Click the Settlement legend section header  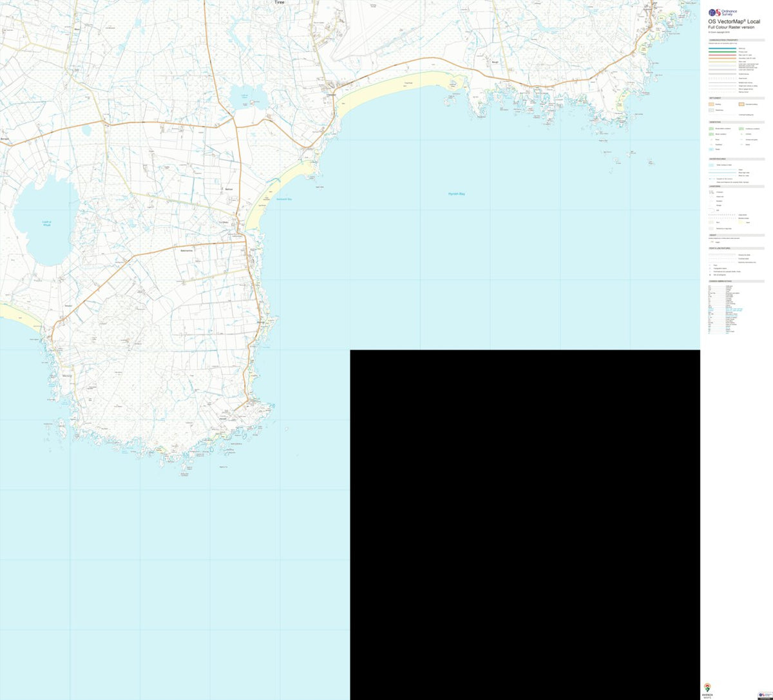coord(714,98)
